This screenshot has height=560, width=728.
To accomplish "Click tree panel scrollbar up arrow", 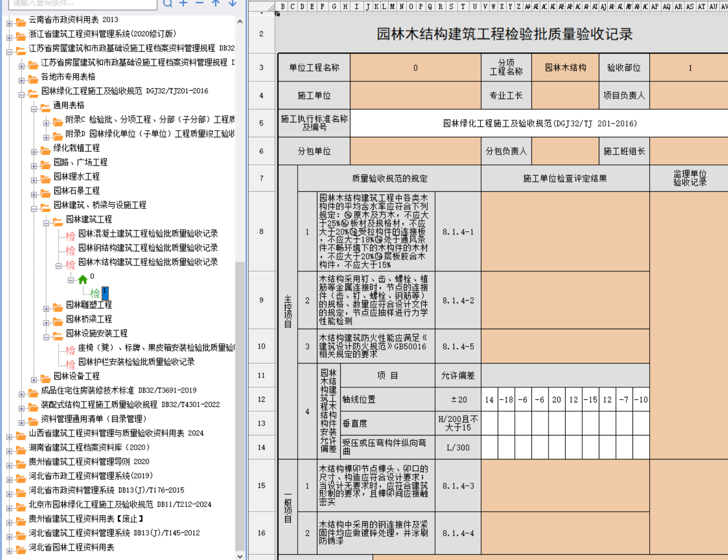I will [240, 22].
